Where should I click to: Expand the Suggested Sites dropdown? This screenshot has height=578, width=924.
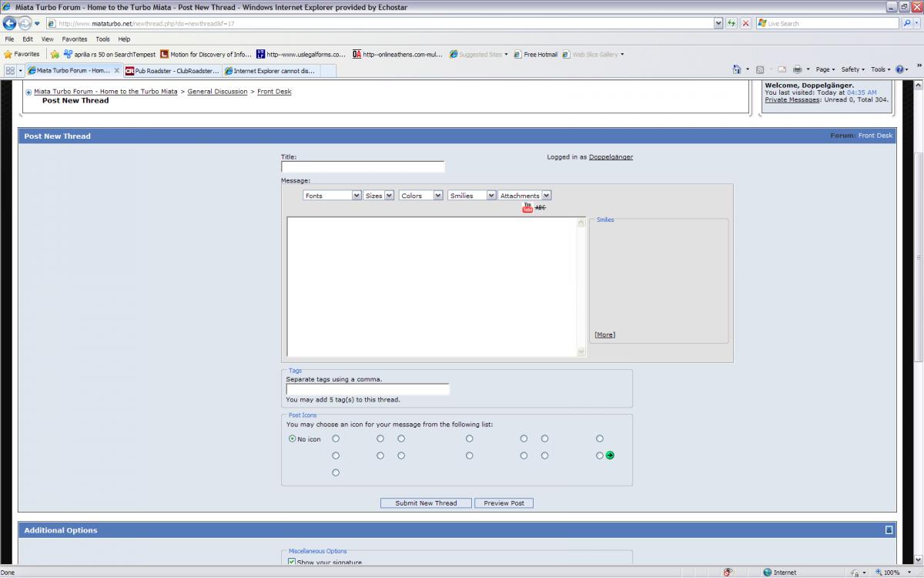[506, 55]
